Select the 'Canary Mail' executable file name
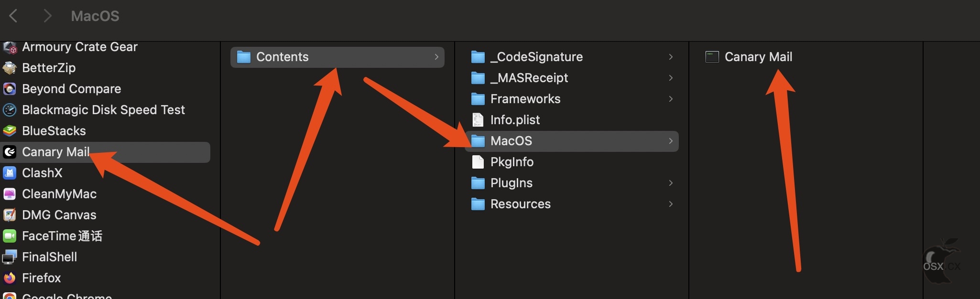 759,57
